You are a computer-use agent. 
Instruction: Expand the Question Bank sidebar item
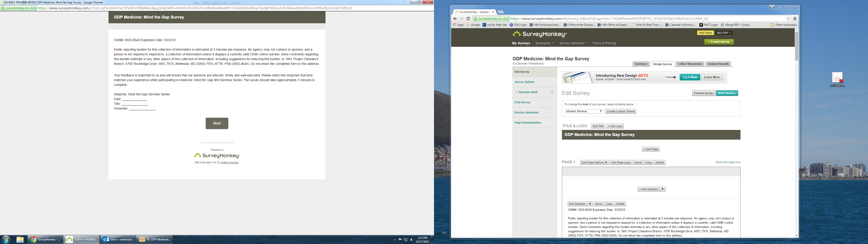point(528,92)
